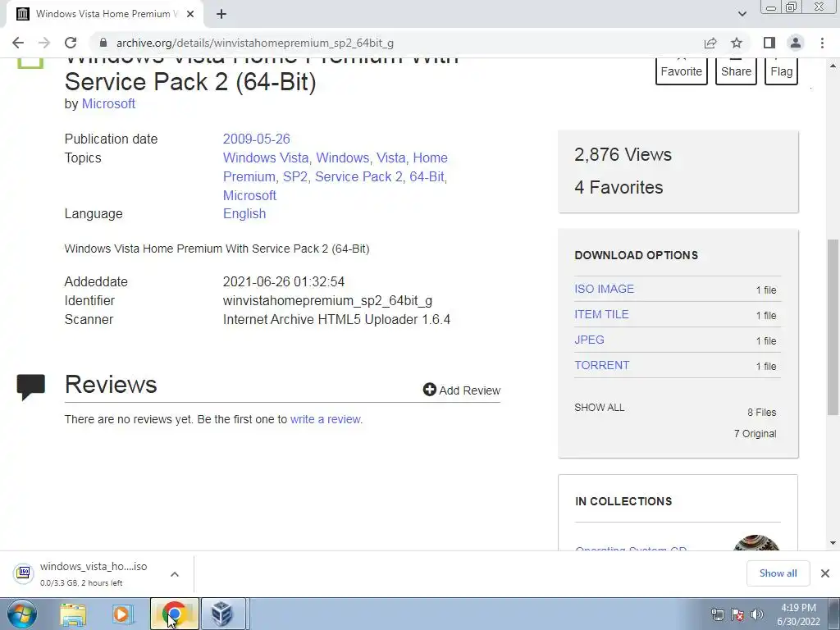
Task: Click the scrollbar down arrow
Action: coord(833,543)
